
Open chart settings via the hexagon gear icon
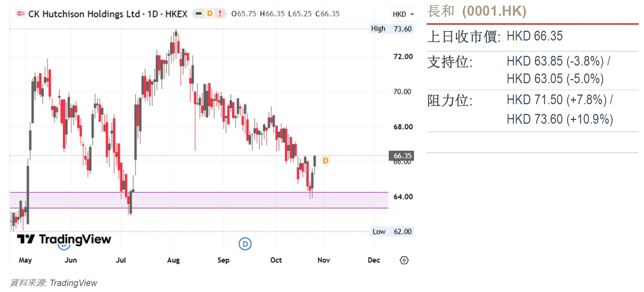tap(404, 260)
